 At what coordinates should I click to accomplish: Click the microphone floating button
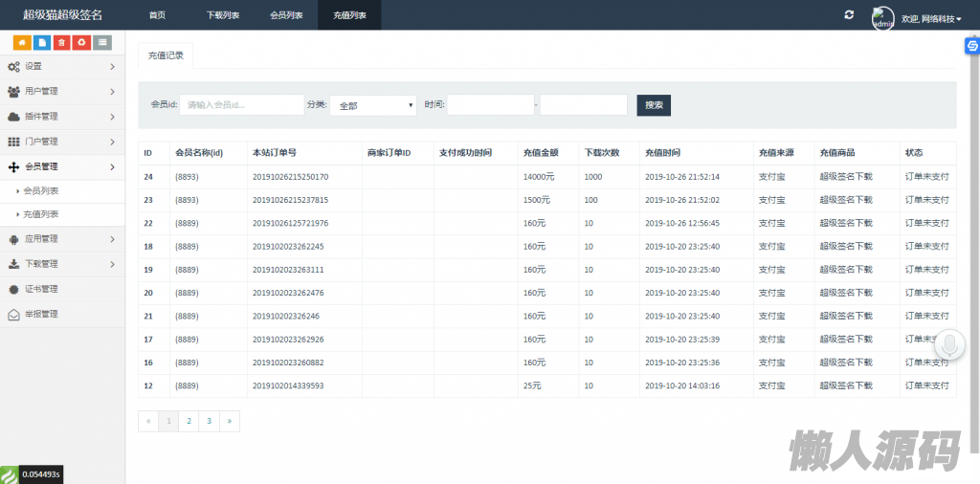[950, 345]
